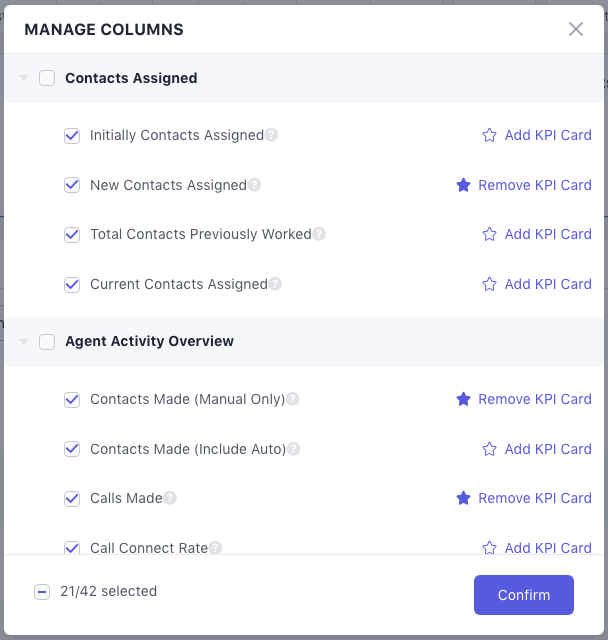Image resolution: width=608 pixels, height=640 pixels.
Task: Uncheck the Calls Made column checkbox
Action: click(72, 498)
